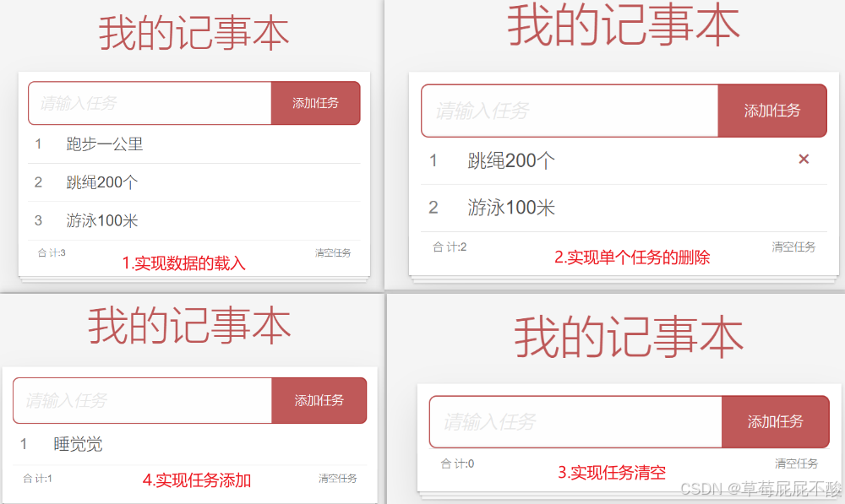Delete the 跳绳200个 task using the × icon

pyautogui.click(x=804, y=159)
